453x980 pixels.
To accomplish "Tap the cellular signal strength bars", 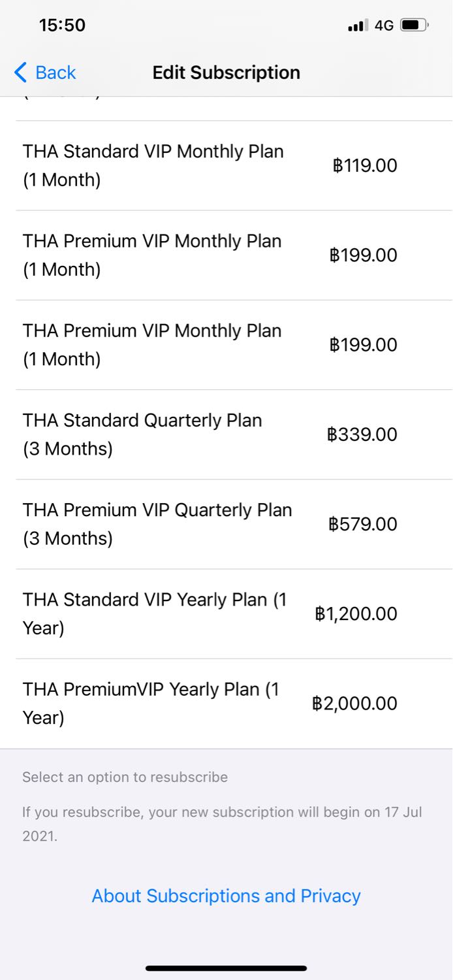I will coord(358,25).
